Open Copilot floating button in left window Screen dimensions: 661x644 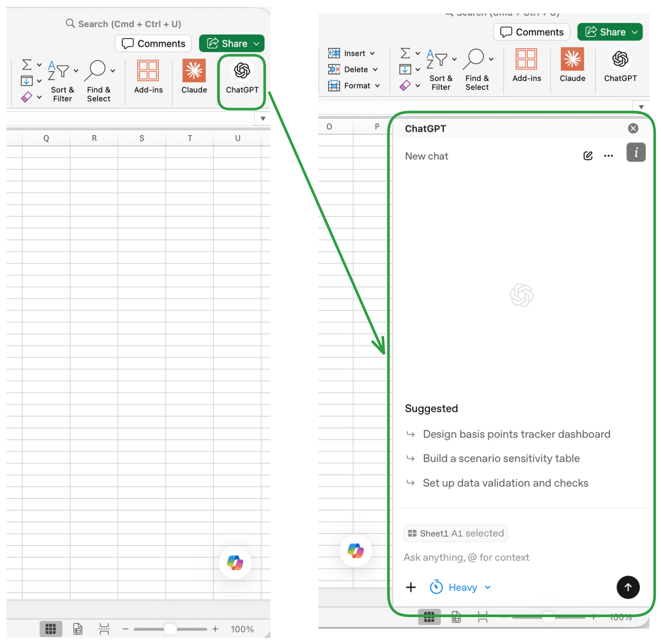(x=235, y=562)
